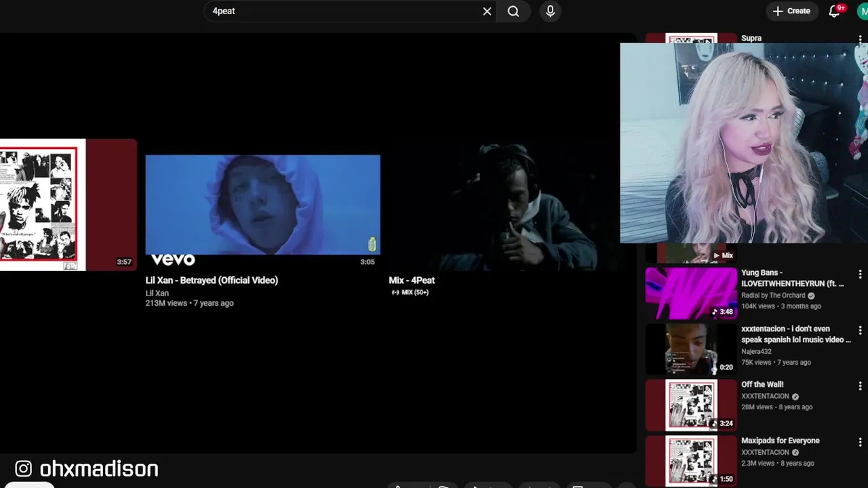The image size is (868, 488).
Task: Open options menu for Supra video
Action: tap(860, 39)
